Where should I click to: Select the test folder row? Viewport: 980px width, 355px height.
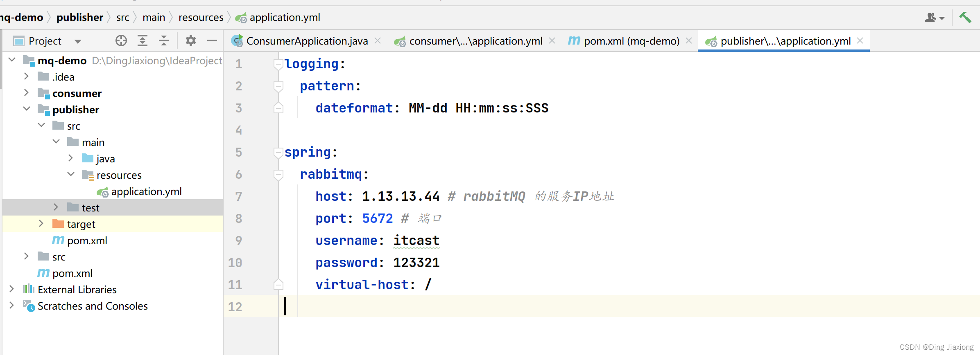click(x=113, y=207)
